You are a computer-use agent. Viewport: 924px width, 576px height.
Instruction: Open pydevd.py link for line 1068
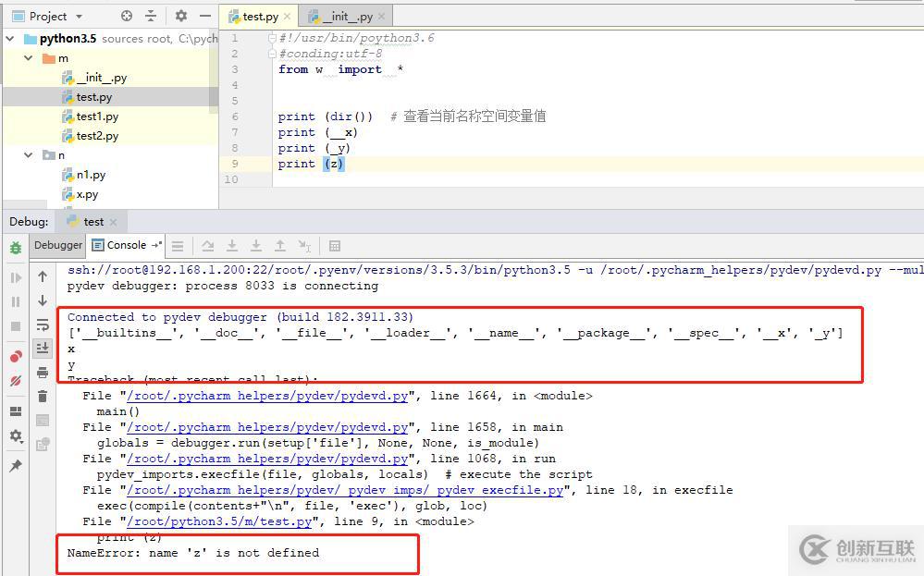pos(267,459)
